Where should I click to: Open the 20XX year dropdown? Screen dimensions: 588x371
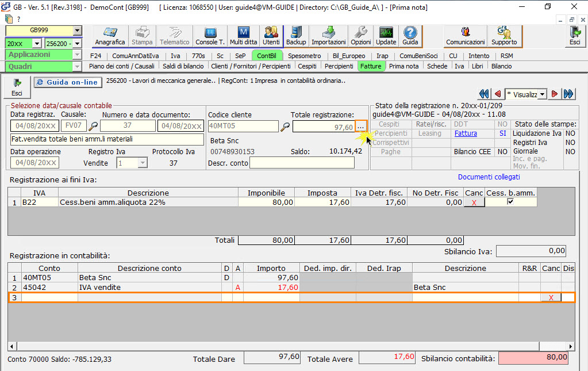(37, 44)
